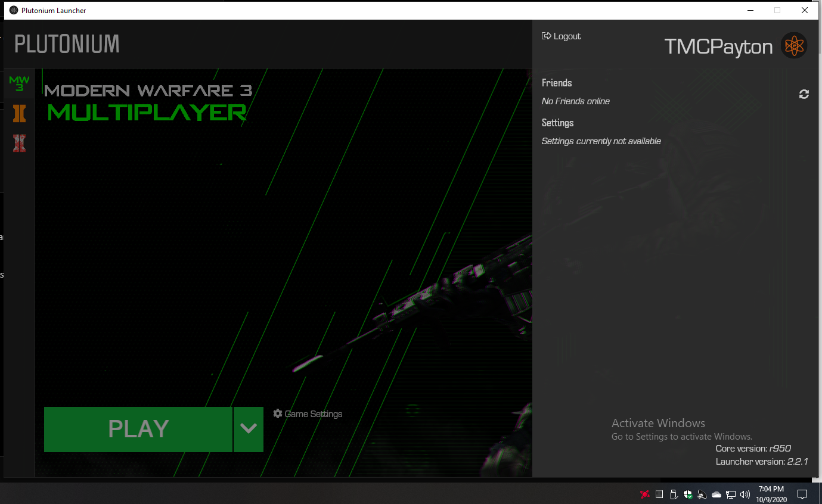822x504 pixels.
Task: Open the audio speaker device tray icon
Action: tap(702, 494)
